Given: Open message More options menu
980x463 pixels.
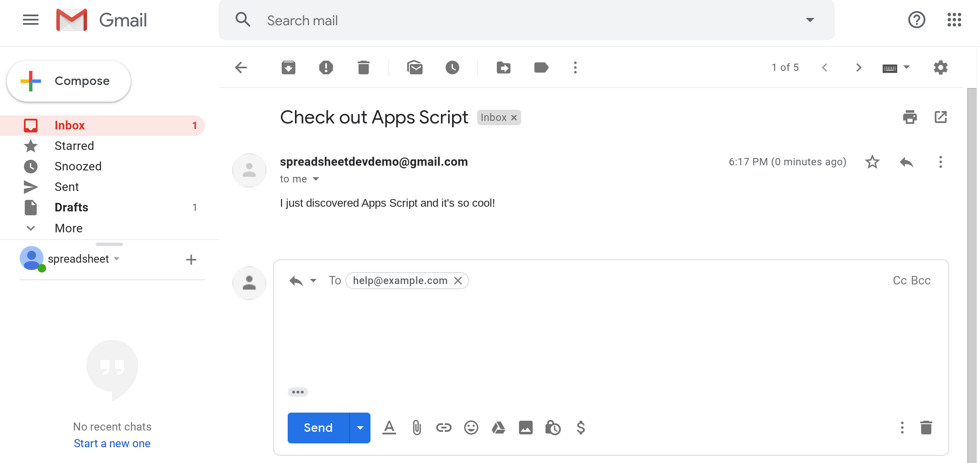Looking at the screenshot, I should tap(941, 162).
